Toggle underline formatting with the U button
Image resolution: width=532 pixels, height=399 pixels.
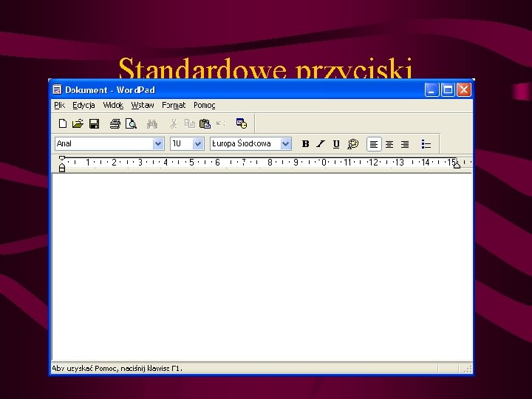336,144
